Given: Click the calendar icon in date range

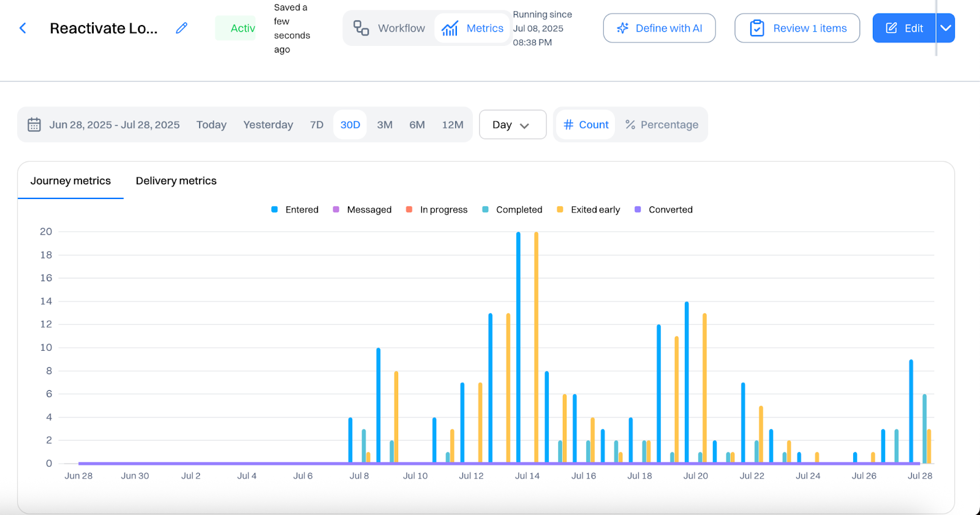Looking at the screenshot, I should [34, 125].
